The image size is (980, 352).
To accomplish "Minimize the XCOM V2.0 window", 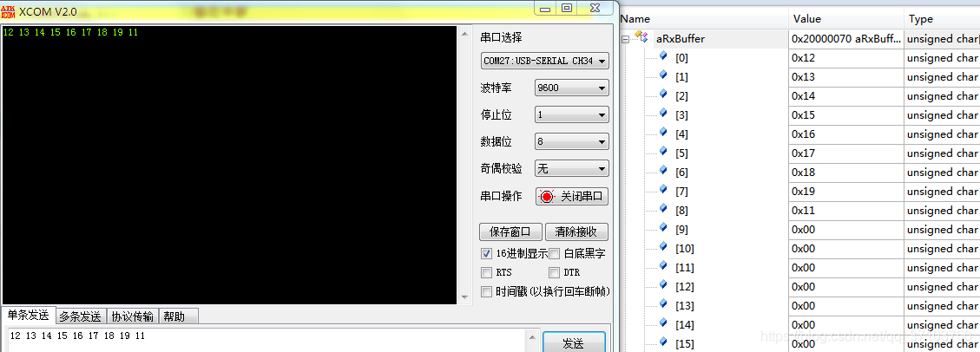I will click(x=546, y=8).
